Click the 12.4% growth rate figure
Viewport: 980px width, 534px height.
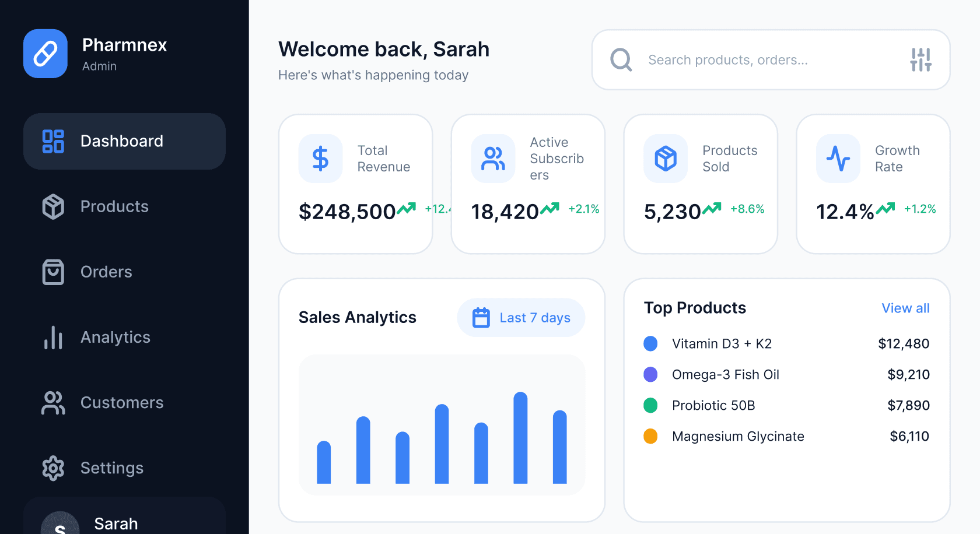pyautogui.click(x=845, y=212)
